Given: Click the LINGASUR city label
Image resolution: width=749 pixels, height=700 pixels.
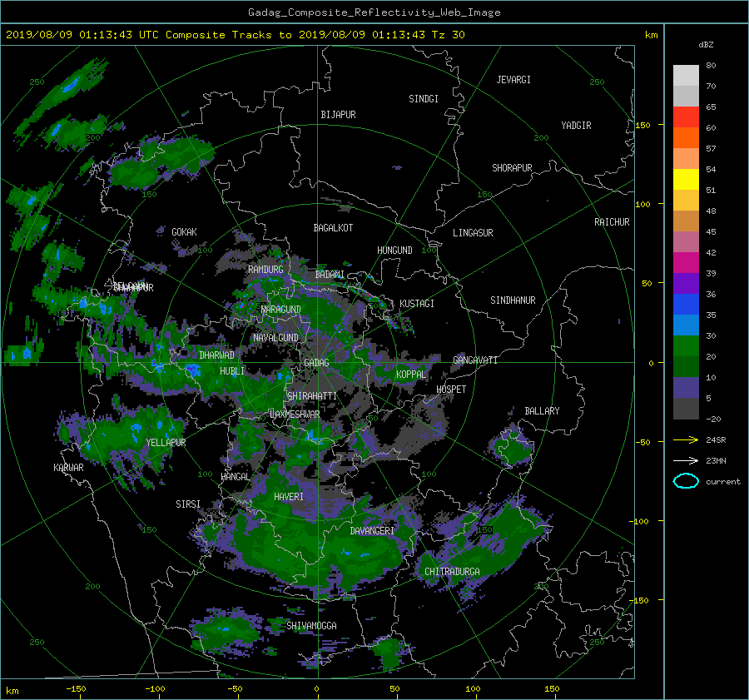Looking at the screenshot, I should (473, 233).
